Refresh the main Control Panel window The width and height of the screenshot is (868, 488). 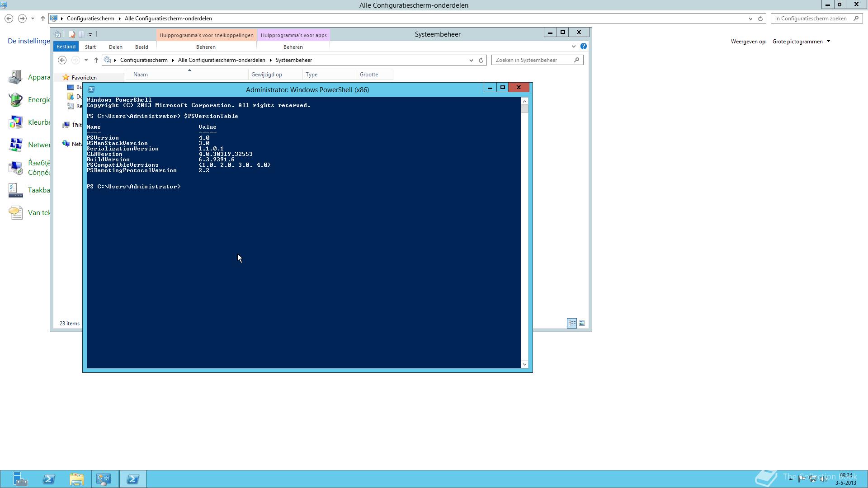pyautogui.click(x=760, y=19)
